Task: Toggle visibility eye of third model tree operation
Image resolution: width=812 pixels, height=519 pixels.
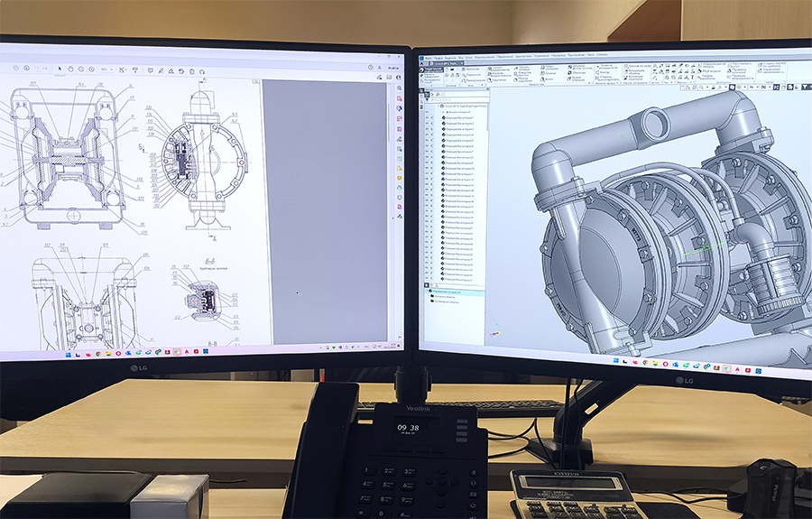Action: pos(427,127)
